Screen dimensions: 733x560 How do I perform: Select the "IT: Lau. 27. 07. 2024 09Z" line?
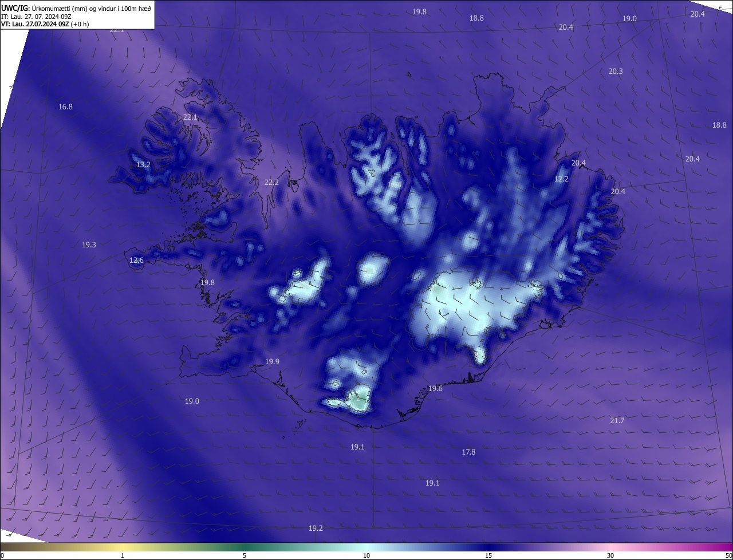pyautogui.click(x=36, y=17)
